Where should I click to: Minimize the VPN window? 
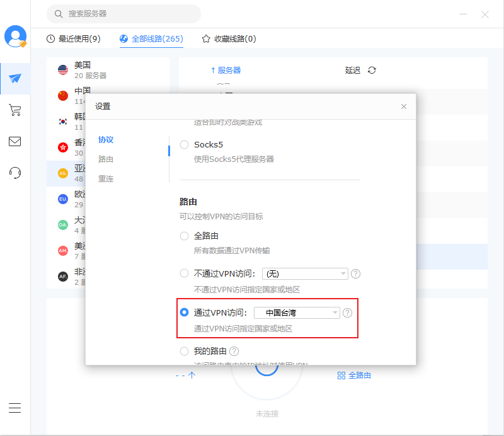[x=463, y=14]
